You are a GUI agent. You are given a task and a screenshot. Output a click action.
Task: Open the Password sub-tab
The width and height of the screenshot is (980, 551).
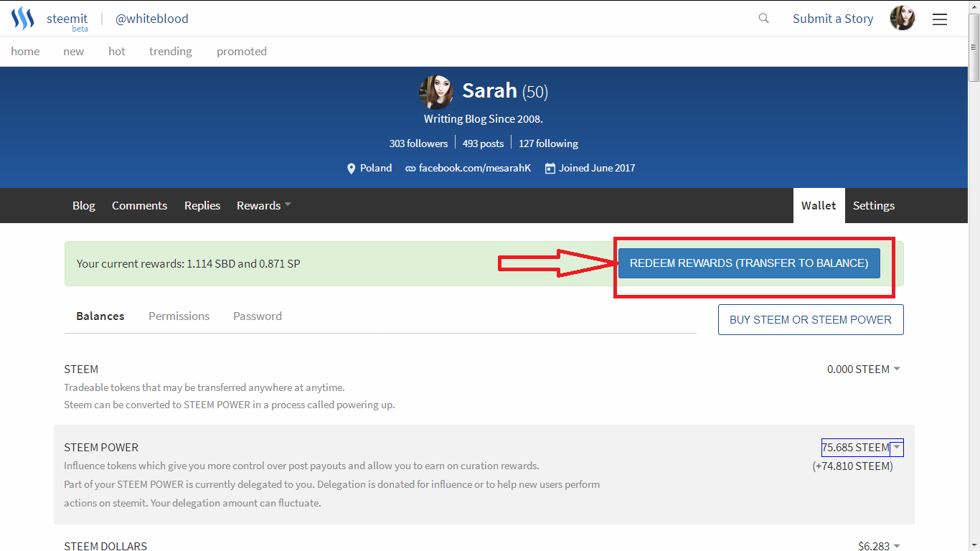pos(258,316)
